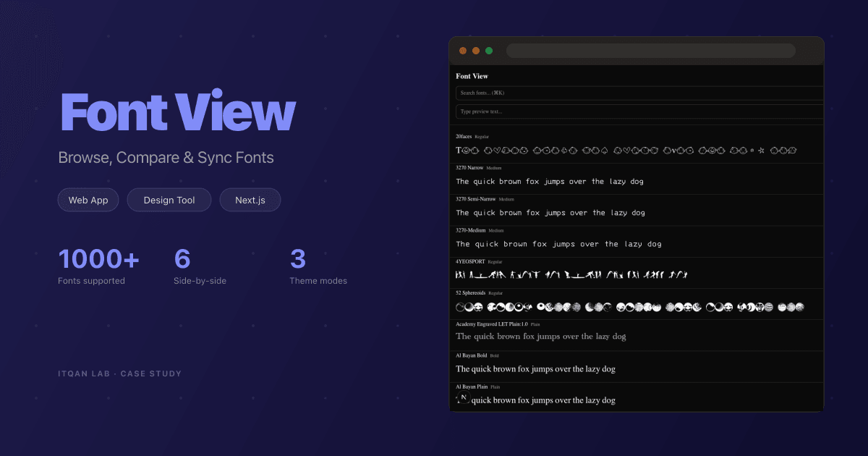
Task: Click the green zoom traffic light button
Action: pos(489,51)
